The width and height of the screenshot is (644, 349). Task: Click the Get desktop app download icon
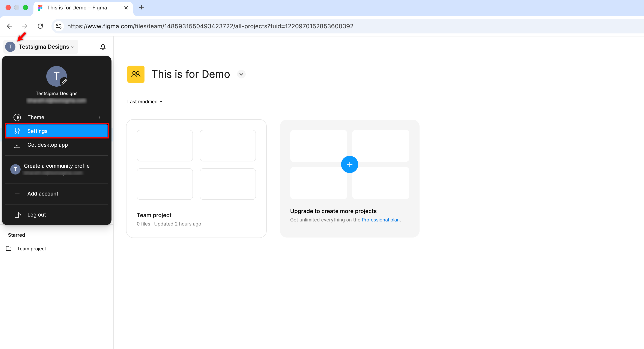(17, 145)
